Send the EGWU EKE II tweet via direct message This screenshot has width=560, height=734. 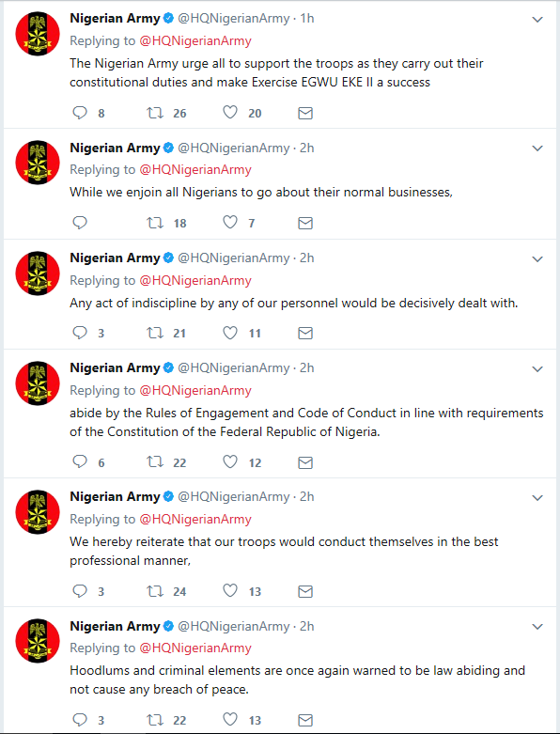[x=305, y=113]
